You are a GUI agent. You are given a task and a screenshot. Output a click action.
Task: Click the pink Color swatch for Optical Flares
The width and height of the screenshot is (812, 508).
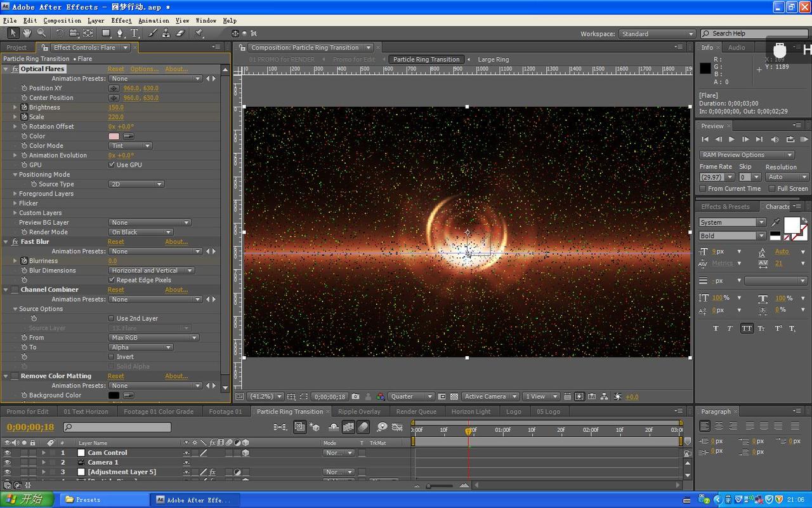click(114, 136)
